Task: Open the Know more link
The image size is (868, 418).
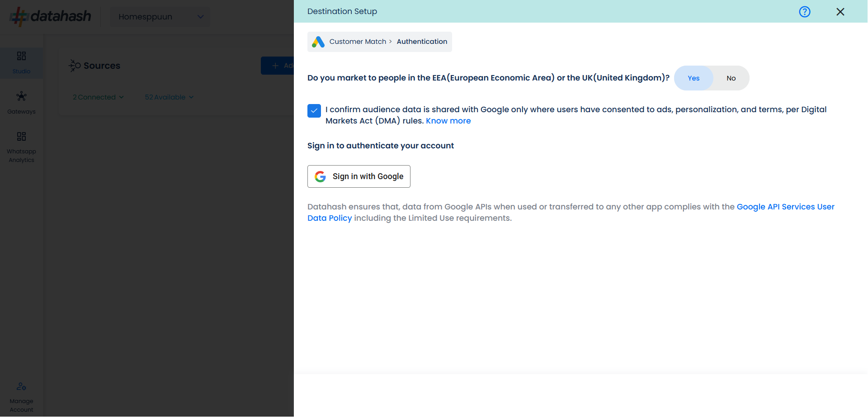Action: (448, 121)
